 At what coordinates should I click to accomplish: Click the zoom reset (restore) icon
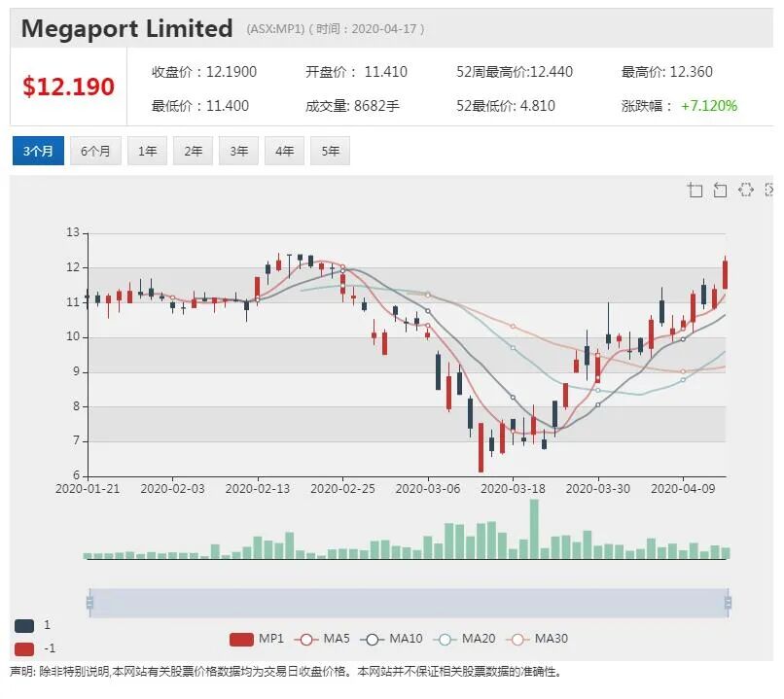720,190
